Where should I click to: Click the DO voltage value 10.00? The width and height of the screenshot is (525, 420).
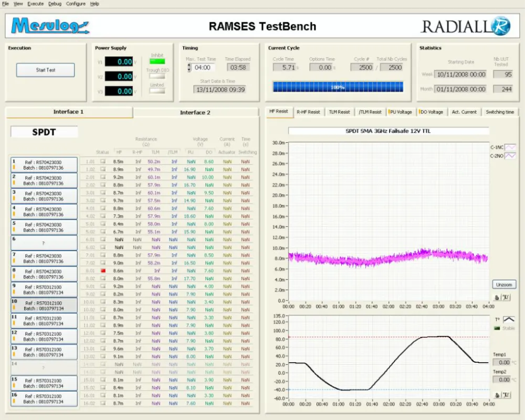point(207,177)
